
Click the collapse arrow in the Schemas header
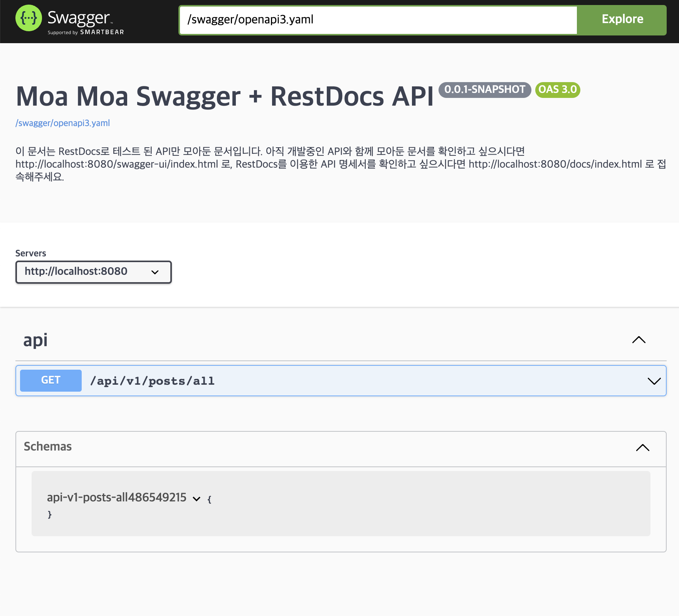coord(642,448)
